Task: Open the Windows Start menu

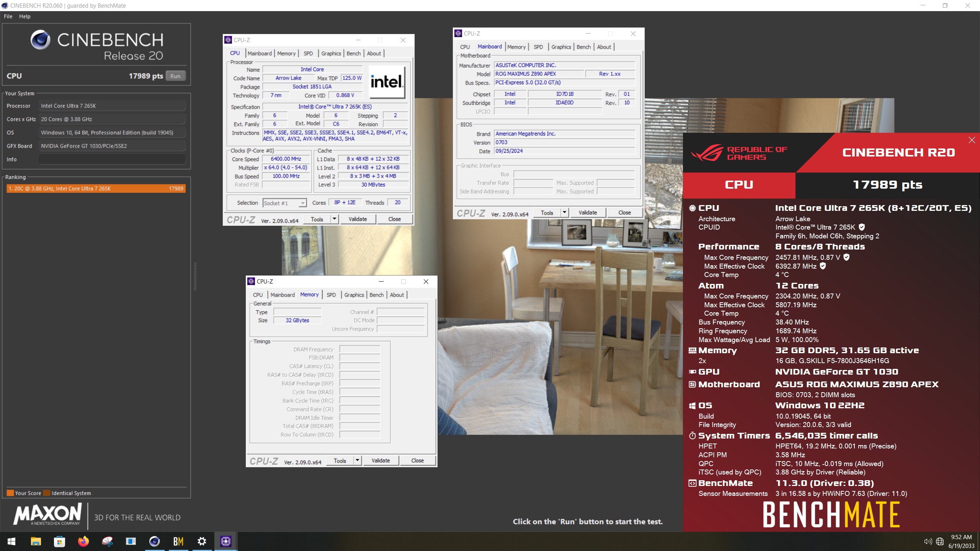Action: click(x=11, y=541)
